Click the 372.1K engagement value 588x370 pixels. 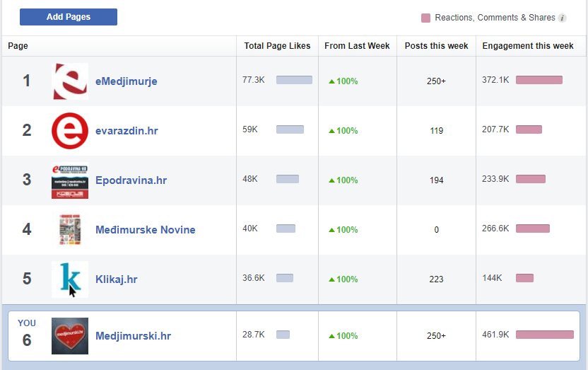point(495,80)
